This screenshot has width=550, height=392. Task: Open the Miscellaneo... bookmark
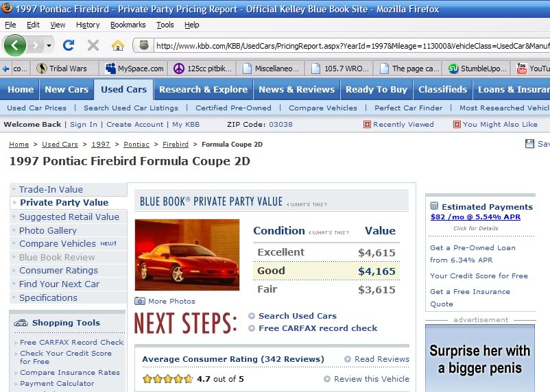[271, 69]
